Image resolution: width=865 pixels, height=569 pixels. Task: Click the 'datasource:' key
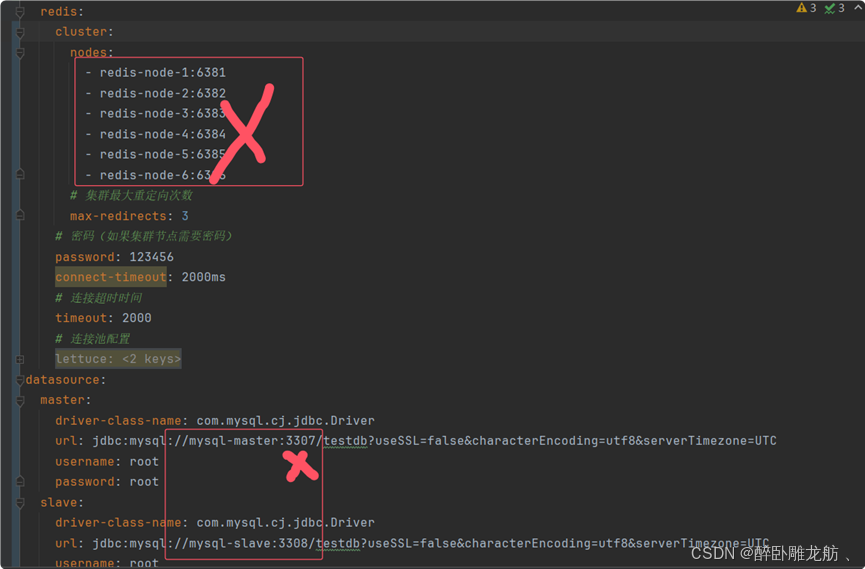click(x=66, y=380)
